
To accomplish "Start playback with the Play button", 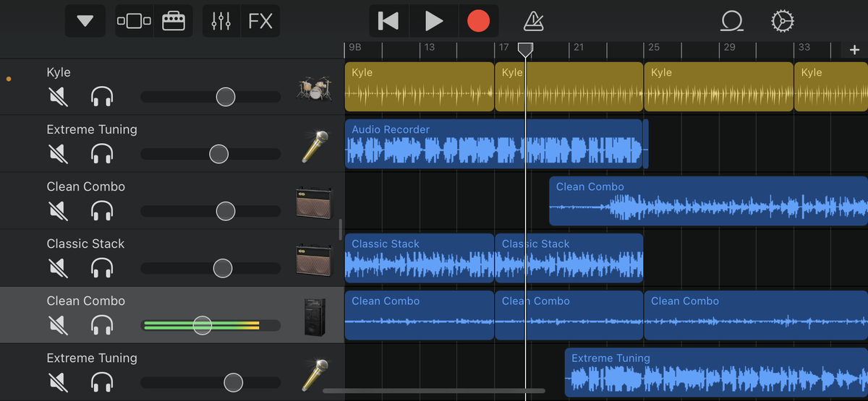I will tap(433, 21).
